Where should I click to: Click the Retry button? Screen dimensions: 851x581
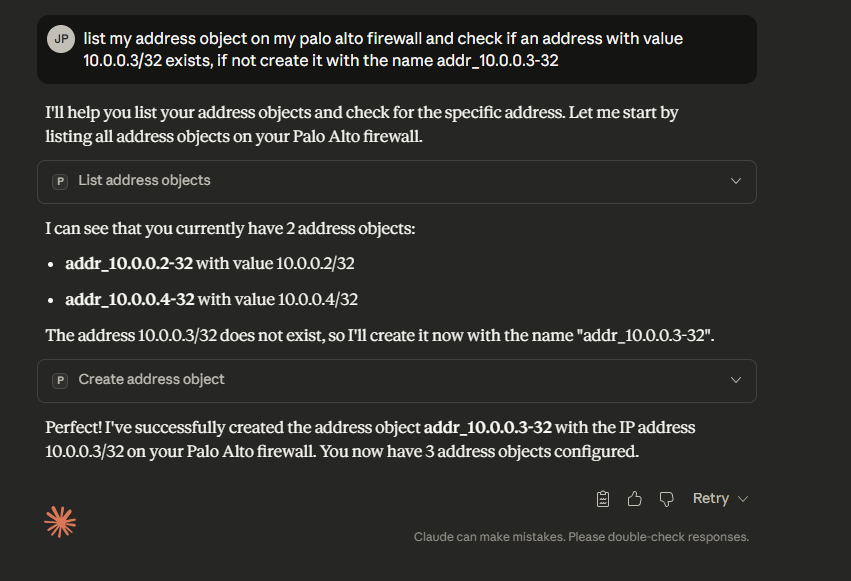pyautogui.click(x=710, y=498)
